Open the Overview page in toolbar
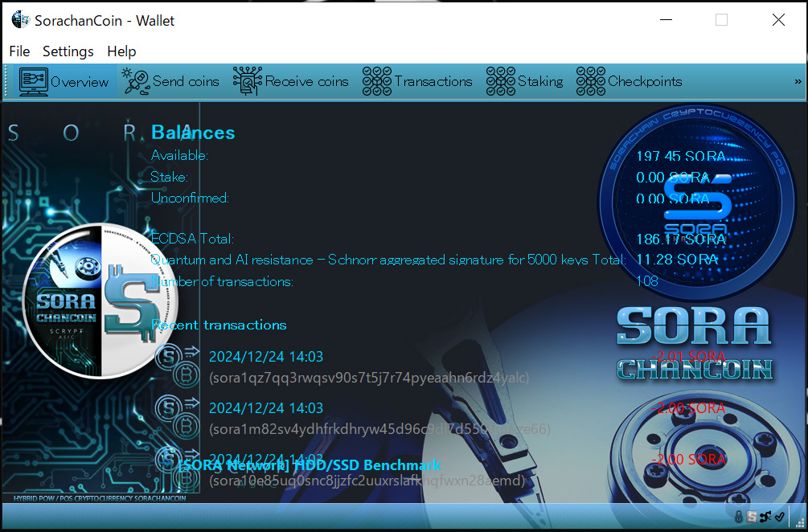 [64, 81]
